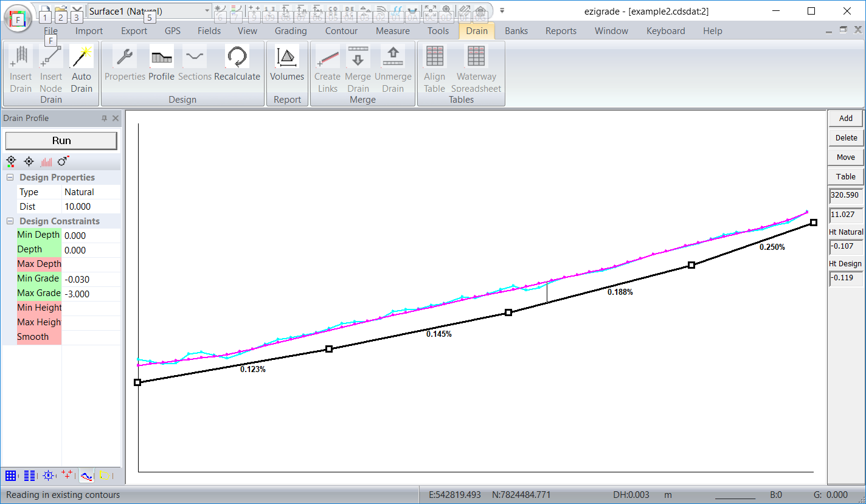Screen dimensions: 866x504
Task: Collapse the Design Properties section
Action: click(10, 178)
